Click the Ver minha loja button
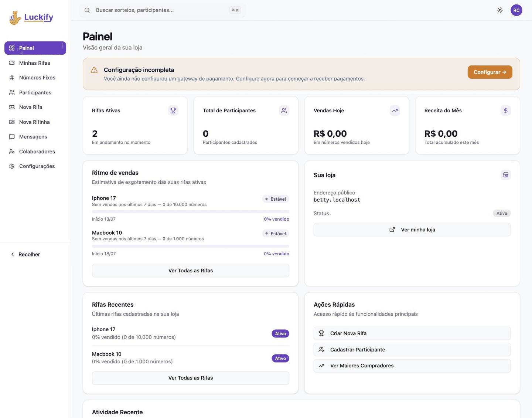 [412, 230]
